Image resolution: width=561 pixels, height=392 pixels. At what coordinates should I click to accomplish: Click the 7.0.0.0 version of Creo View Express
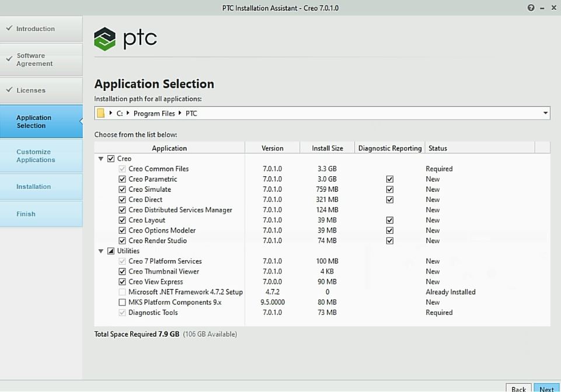point(272,282)
